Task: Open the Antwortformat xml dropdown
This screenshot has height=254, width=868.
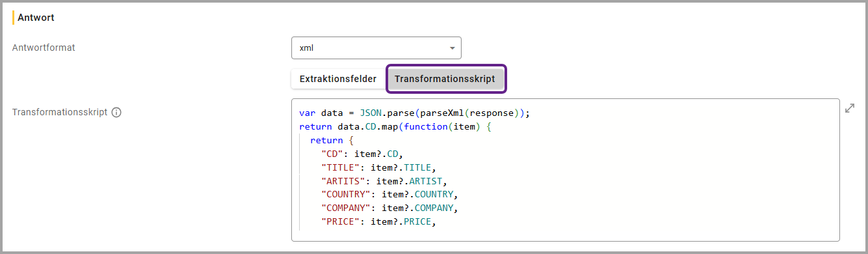Action: pyautogui.click(x=376, y=48)
